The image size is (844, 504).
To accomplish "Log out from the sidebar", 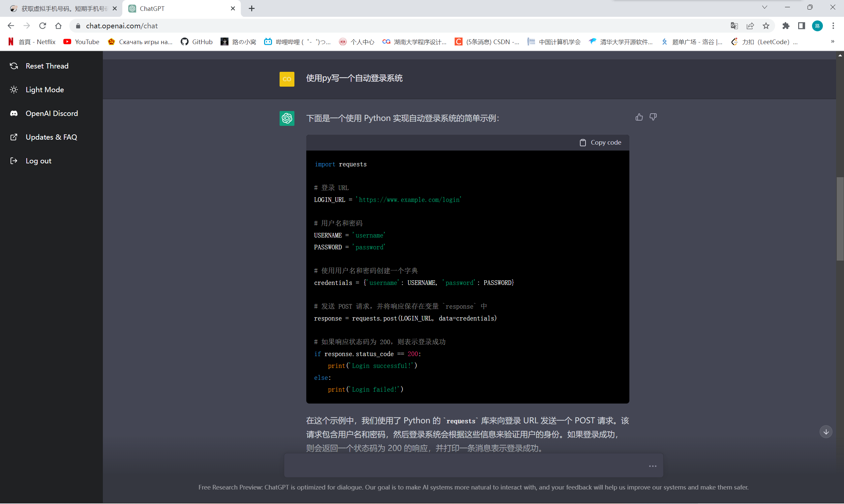I will pos(39,161).
